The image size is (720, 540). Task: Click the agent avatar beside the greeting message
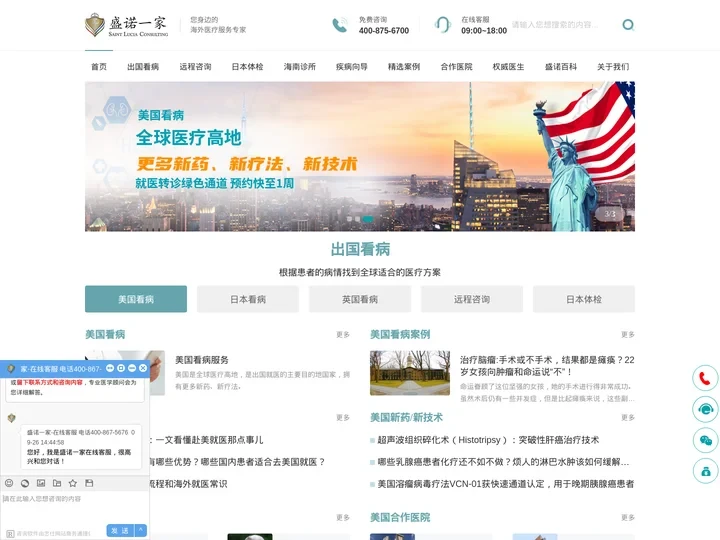pyautogui.click(x=11, y=418)
